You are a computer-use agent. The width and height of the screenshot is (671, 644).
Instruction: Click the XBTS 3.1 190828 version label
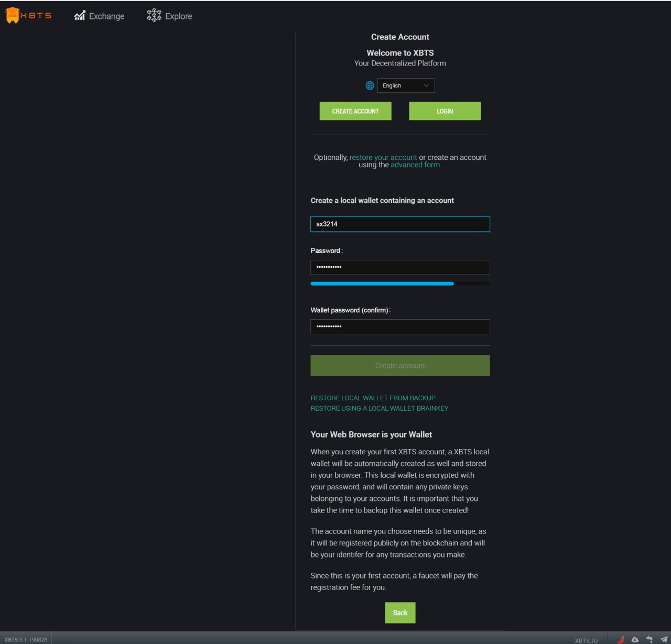point(26,639)
